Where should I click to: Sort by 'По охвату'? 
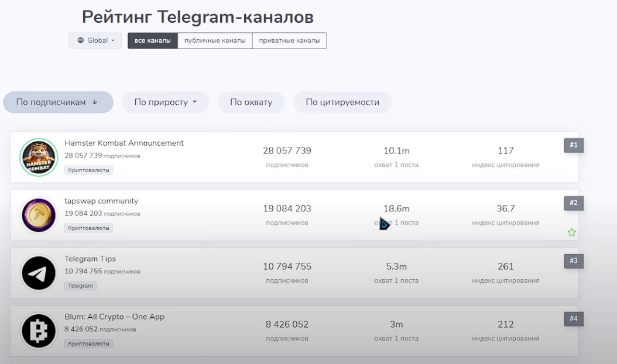click(x=251, y=102)
